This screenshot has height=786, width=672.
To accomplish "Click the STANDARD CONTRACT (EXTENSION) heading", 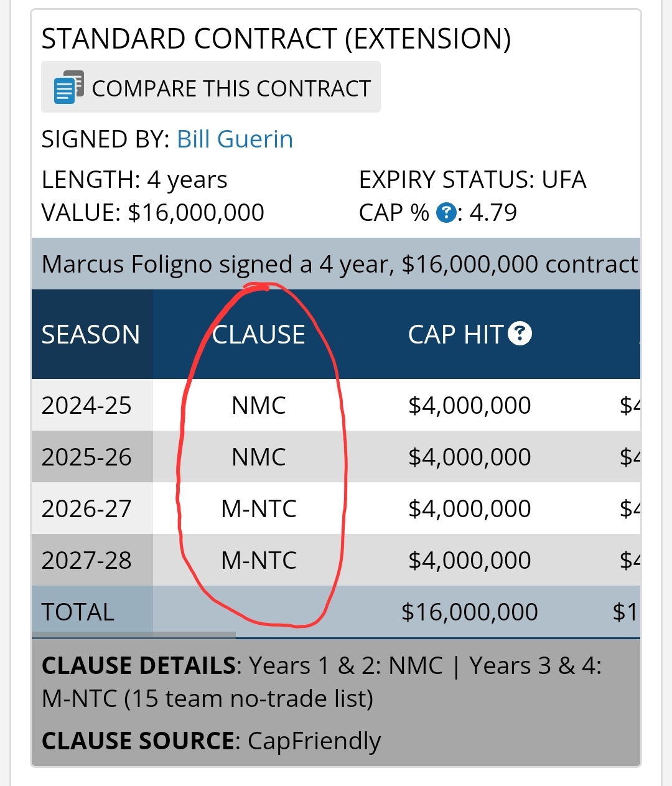I will (x=276, y=39).
